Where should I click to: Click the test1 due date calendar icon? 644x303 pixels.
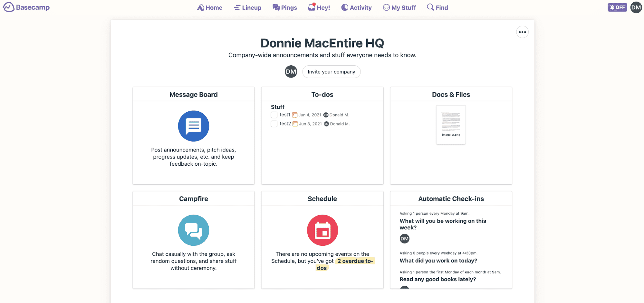pos(295,115)
